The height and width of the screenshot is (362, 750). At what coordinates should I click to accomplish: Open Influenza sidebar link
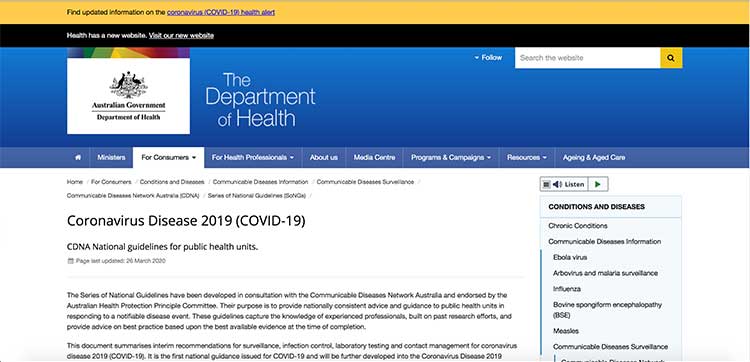point(567,289)
